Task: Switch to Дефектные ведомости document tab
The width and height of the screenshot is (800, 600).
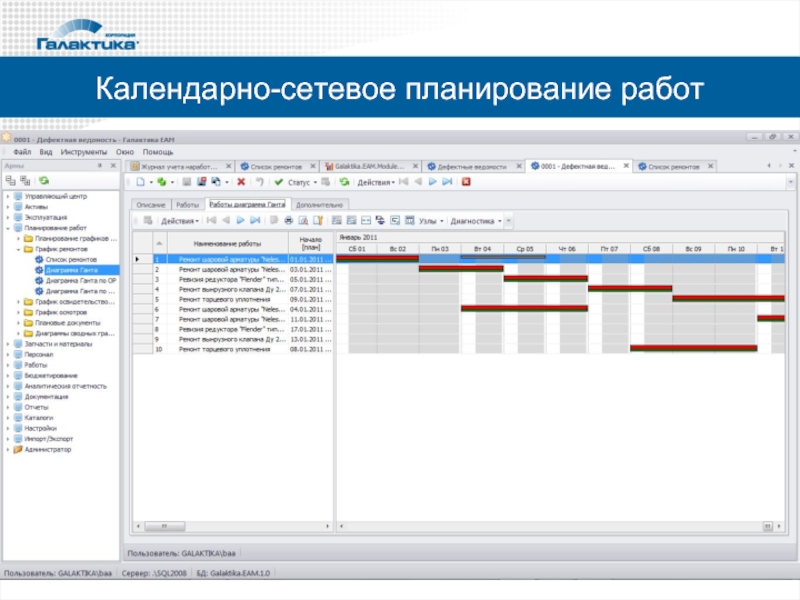Action: pyautogui.click(x=472, y=166)
